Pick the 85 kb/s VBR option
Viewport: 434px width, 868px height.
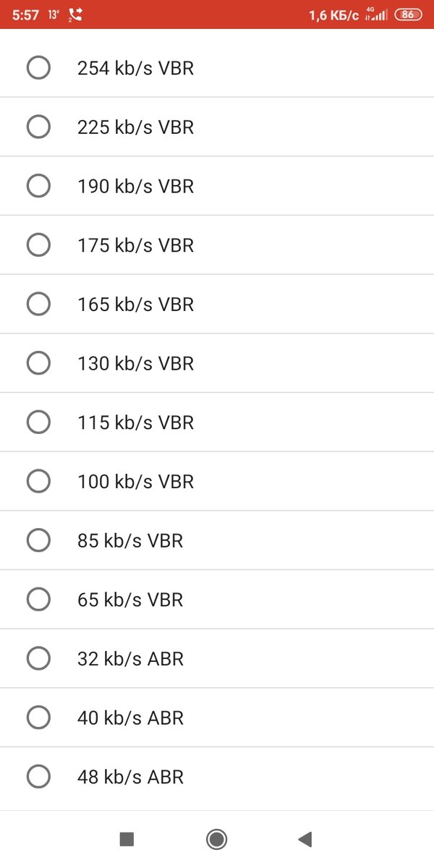click(x=38, y=540)
